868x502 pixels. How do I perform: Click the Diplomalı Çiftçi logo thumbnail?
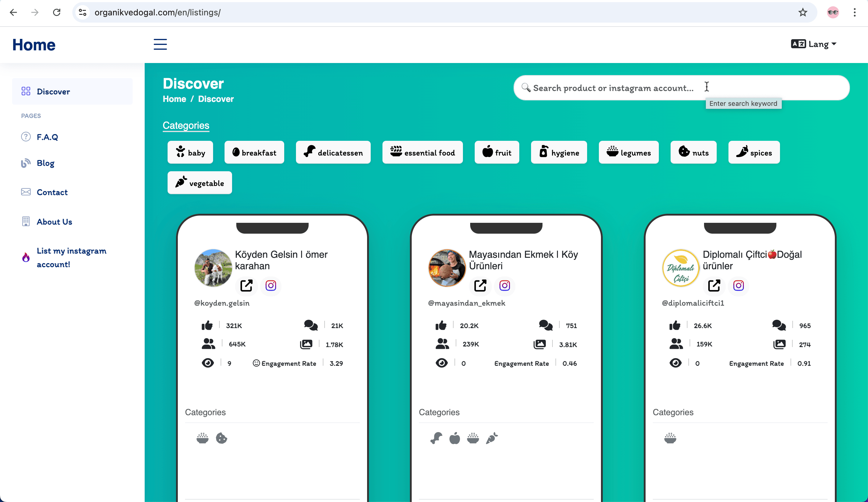click(x=681, y=268)
